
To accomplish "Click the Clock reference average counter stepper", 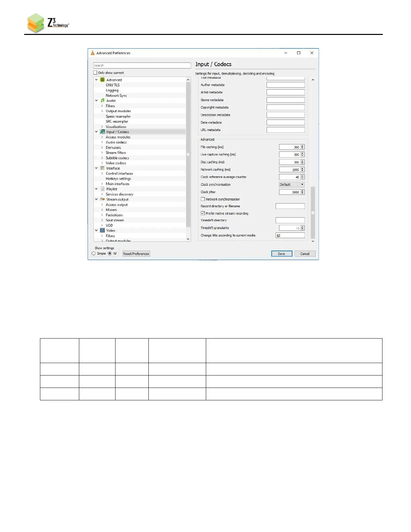I will click(303, 177).
